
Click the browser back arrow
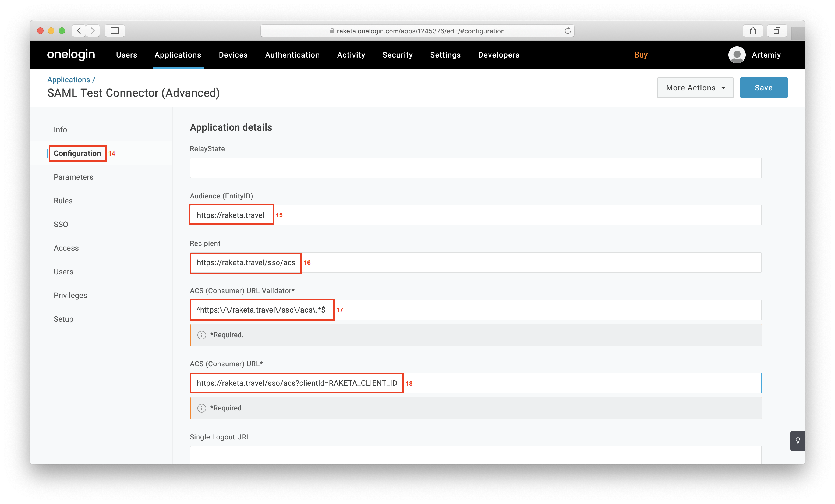point(79,31)
